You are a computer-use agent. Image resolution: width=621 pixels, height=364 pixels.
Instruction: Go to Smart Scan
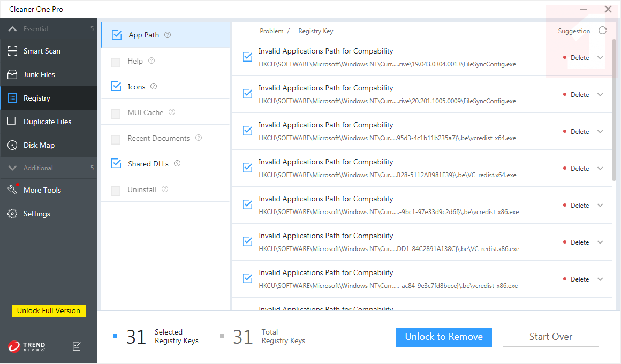coord(48,51)
